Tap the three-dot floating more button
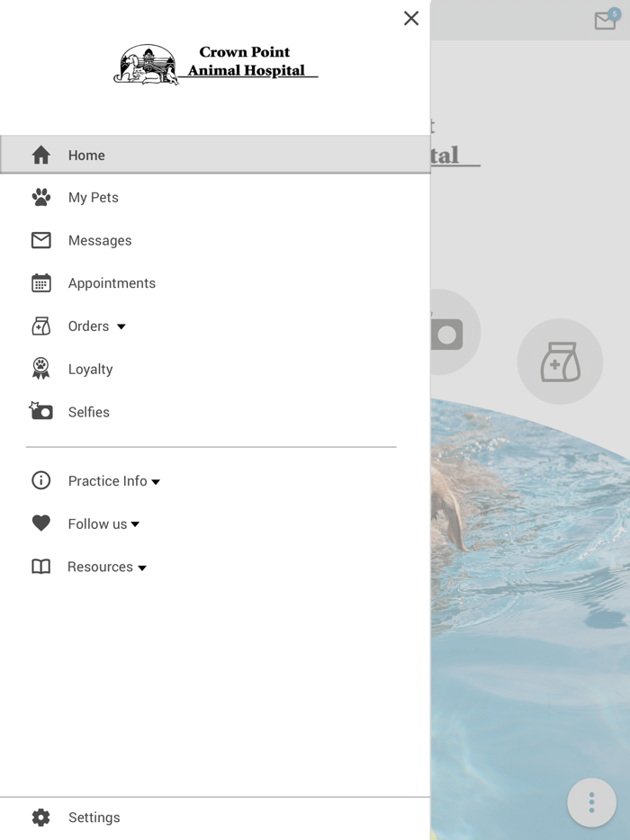Viewport: 630px width, 840px height. click(591, 802)
